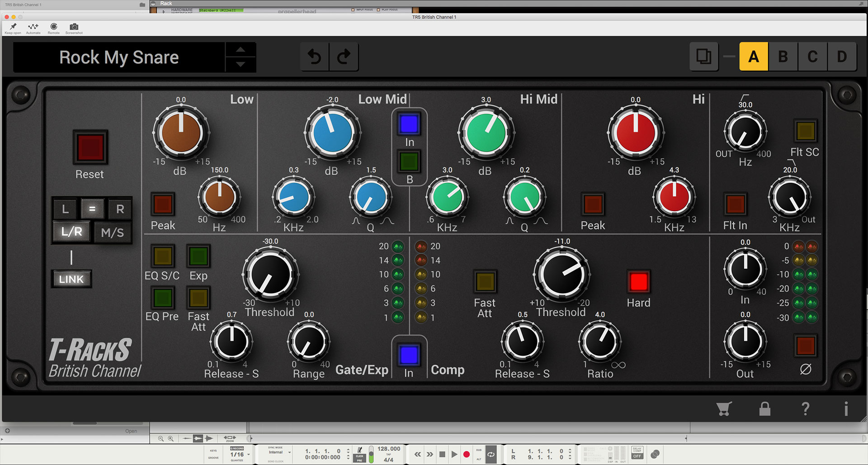Click the horizontal zoom arrows icon
Viewport: 868px width, 465px height.
[x=230, y=438]
